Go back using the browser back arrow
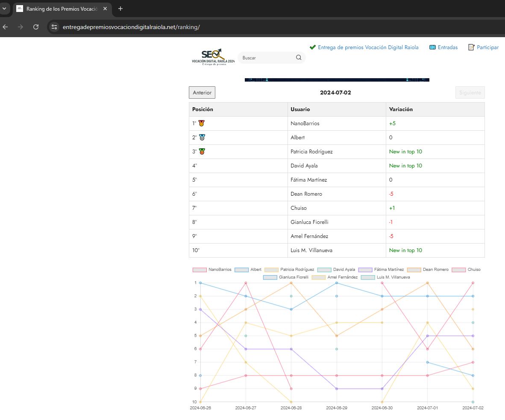 (5, 27)
